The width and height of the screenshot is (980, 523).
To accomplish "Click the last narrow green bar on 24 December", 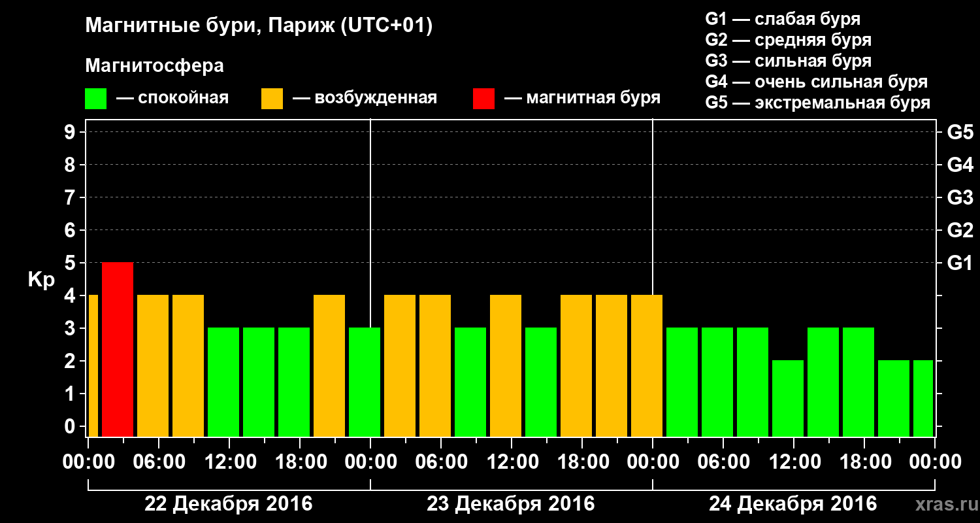I will [923, 398].
